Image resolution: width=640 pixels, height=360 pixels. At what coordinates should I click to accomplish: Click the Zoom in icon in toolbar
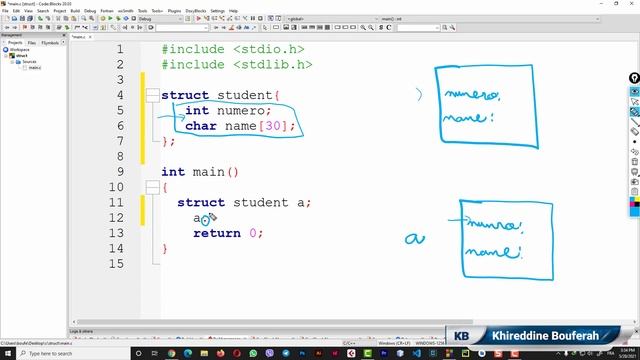(363, 27)
